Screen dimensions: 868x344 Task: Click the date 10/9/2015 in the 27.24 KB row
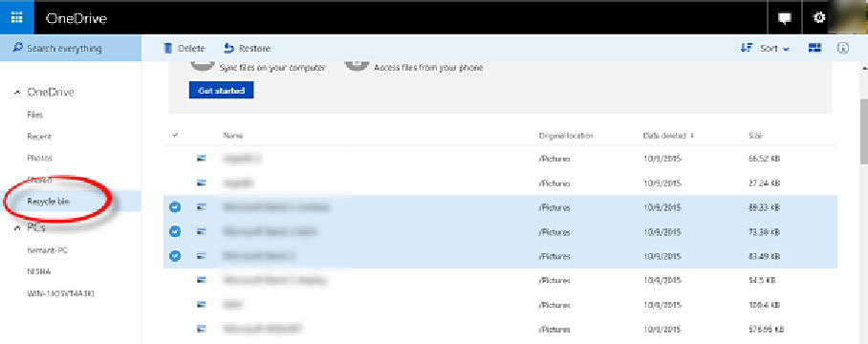click(x=662, y=183)
